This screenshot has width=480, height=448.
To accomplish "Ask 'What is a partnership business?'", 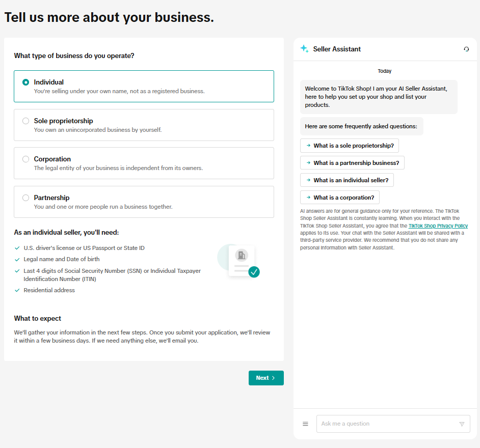I will click(352, 163).
